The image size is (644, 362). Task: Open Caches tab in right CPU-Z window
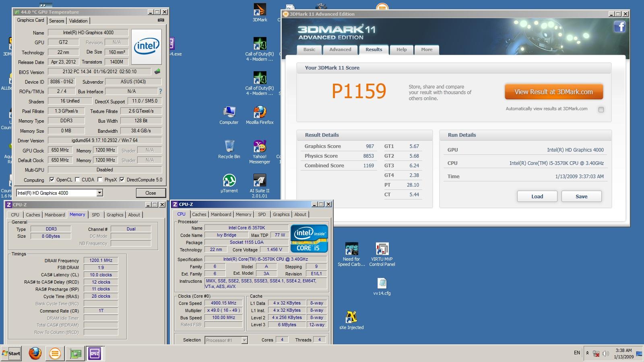(199, 214)
